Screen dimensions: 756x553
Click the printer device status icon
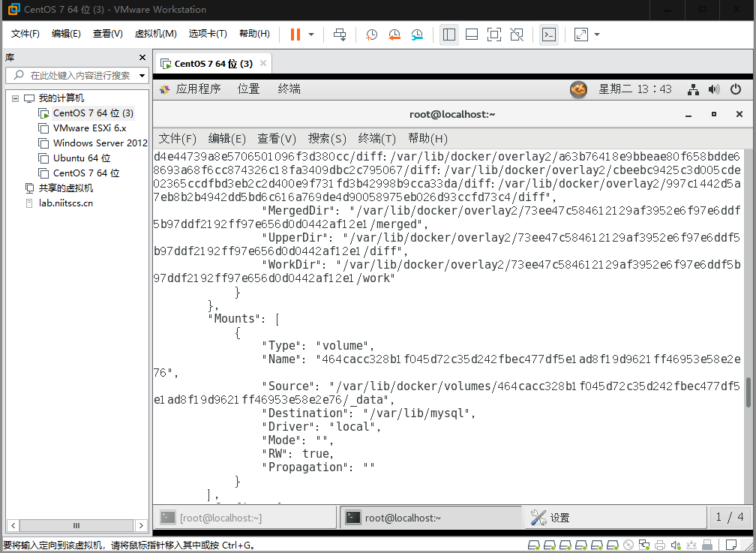coord(660,545)
